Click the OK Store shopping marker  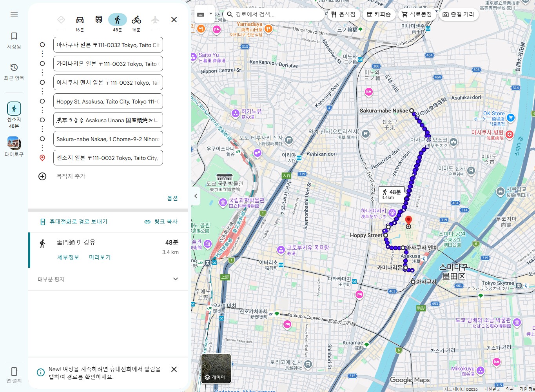click(510, 118)
